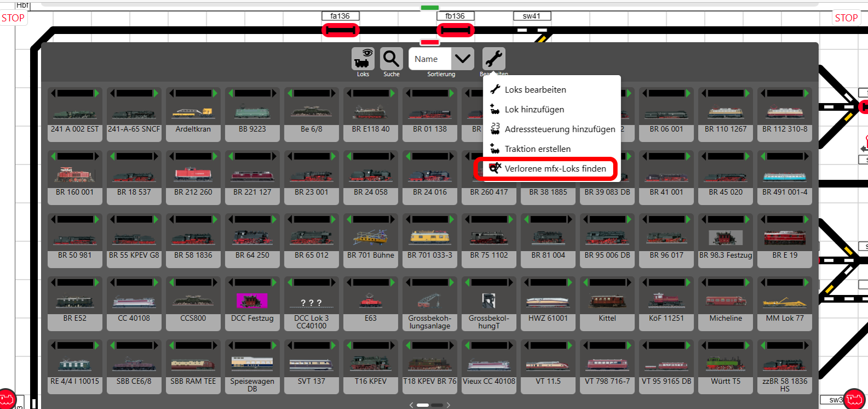Select the Grossbekohlungsanlage card
Image resolution: width=868 pixels, height=409 pixels.
pos(430,304)
